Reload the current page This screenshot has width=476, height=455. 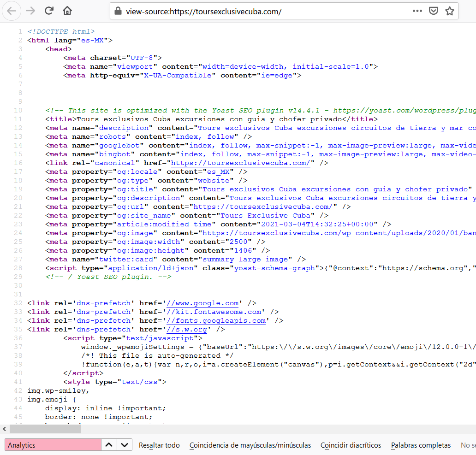[49, 11]
